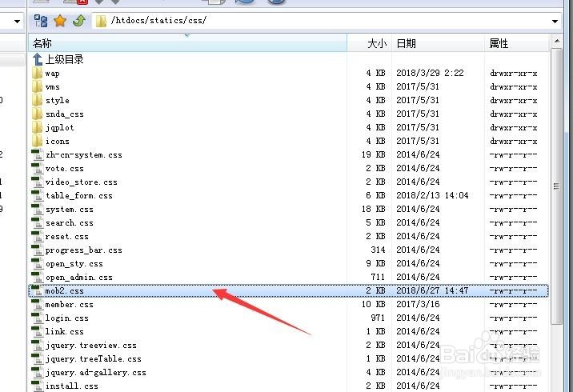Screen dimensions: 573x392
Task: Click size 10 KB of member.css
Action: (374, 304)
